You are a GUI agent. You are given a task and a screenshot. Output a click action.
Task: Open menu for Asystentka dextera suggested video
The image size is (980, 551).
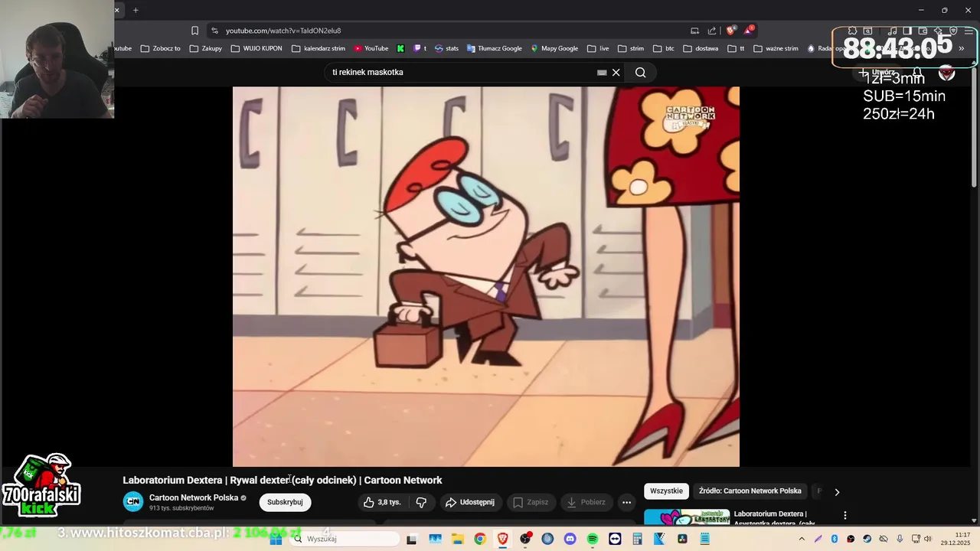pyautogui.click(x=845, y=516)
